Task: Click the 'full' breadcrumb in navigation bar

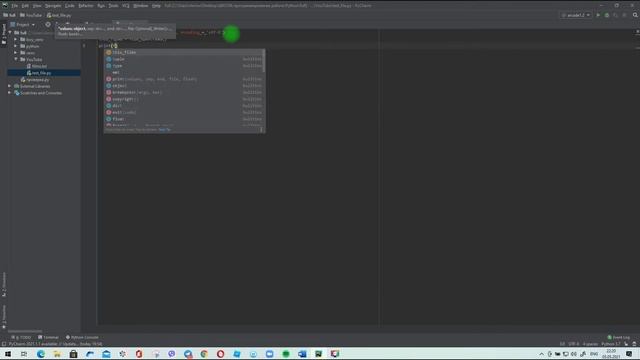Action: click(9, 15)
